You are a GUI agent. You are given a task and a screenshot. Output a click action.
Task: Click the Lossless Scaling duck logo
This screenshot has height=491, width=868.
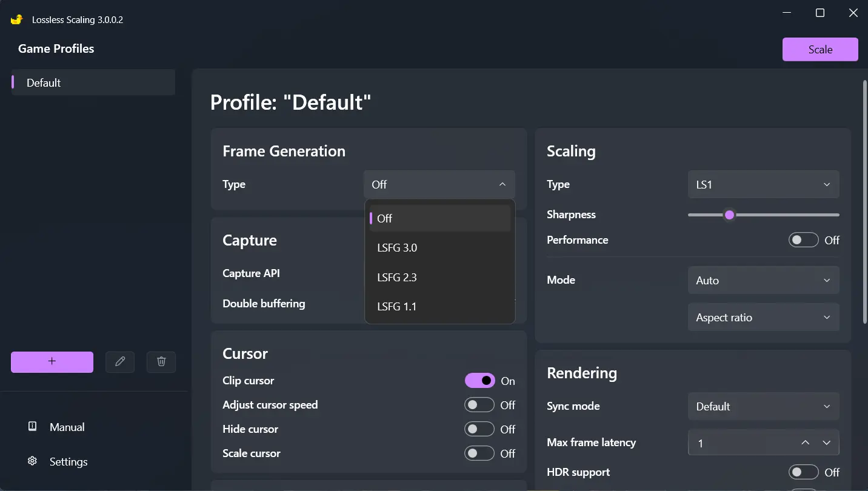tap(16, 19)
